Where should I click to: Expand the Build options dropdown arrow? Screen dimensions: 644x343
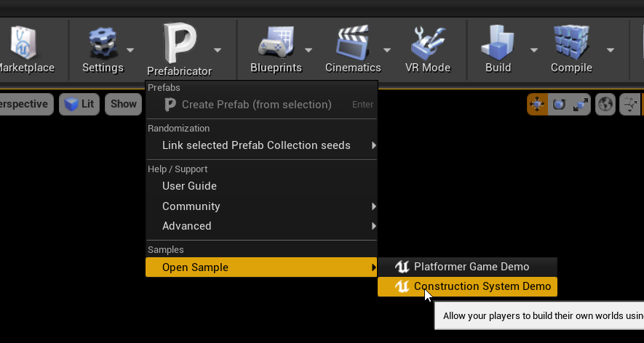(533, 50)
